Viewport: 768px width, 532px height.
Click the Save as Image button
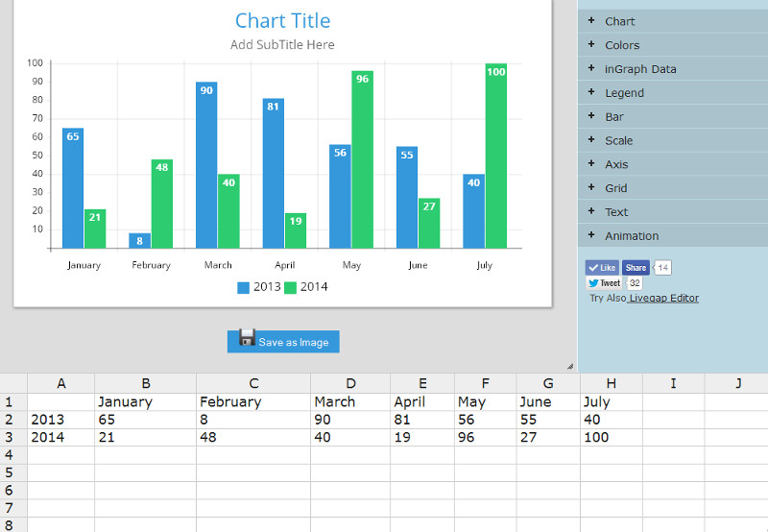click(x=292, y=342)
